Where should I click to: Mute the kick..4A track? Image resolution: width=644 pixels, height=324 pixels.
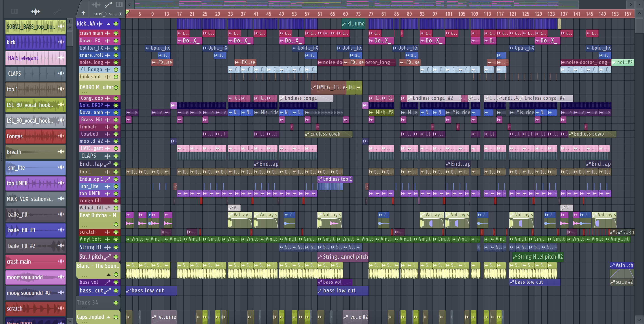tap(116, 24)
